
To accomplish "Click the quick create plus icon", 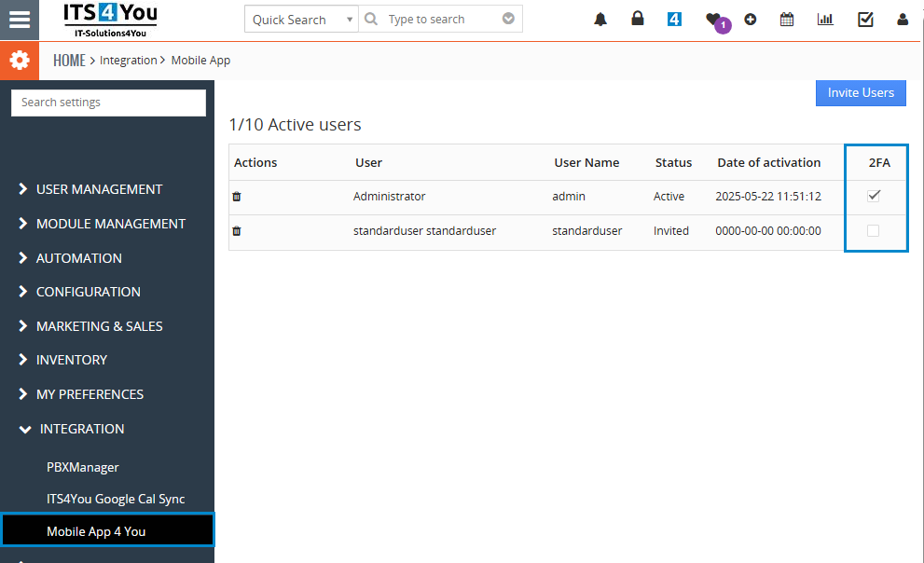I will coord(751,20).
